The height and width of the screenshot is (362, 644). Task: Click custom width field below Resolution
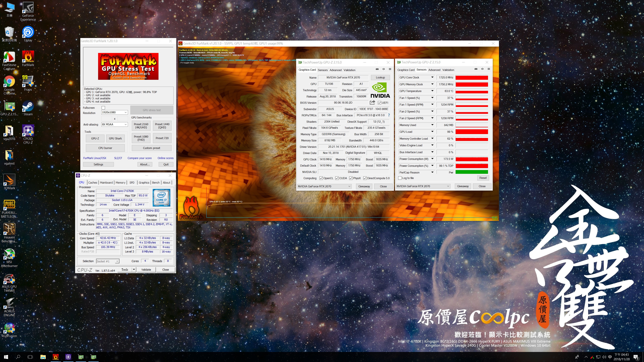click(107, 118)
